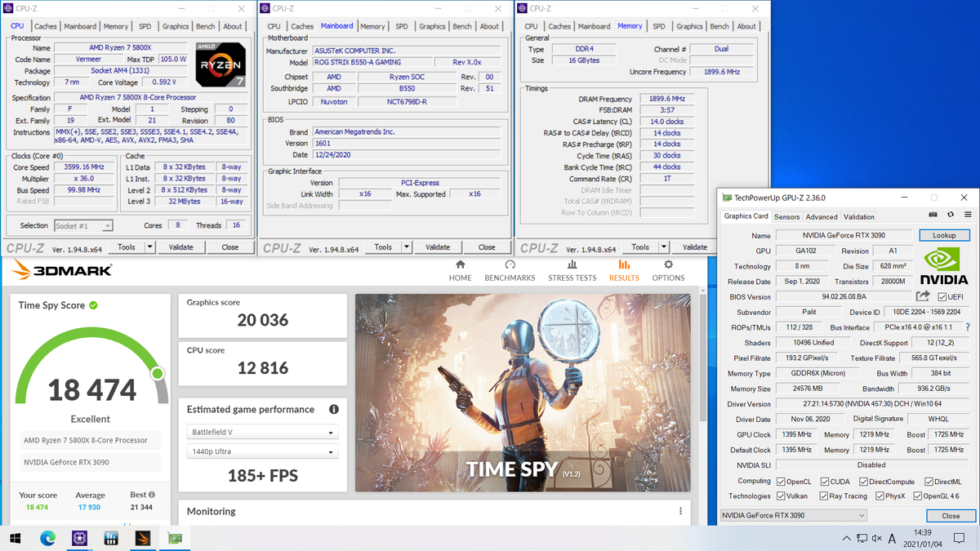The width and height of the screenshot is (980, 551).
Task: Click the GPU-Z screenshot camera icon
Action: tap(933, 216)
